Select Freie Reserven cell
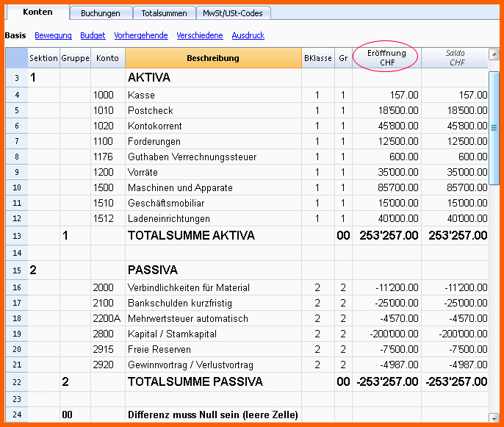Viewport: 504px width, 427px height. point(213,349)
